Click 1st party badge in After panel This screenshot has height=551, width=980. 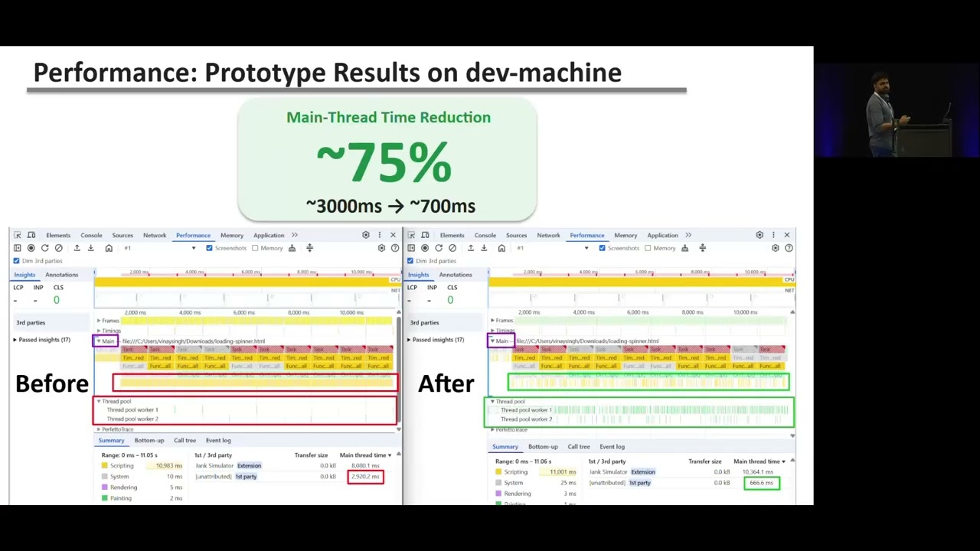[639, 483]
